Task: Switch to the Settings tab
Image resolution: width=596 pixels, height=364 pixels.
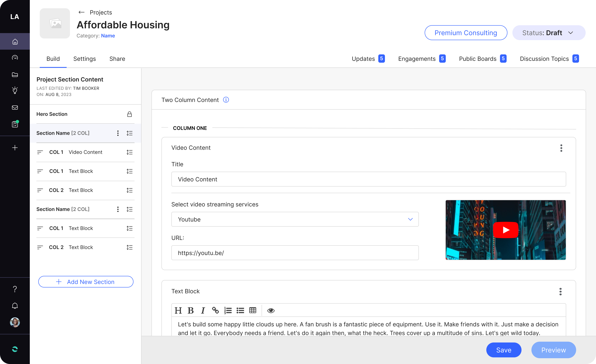Action: pyautogui.click(x=84, y=59)
